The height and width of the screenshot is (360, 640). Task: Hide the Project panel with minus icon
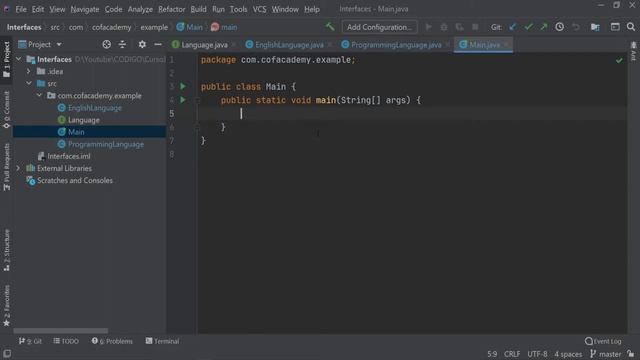click(x=158, y=44)
